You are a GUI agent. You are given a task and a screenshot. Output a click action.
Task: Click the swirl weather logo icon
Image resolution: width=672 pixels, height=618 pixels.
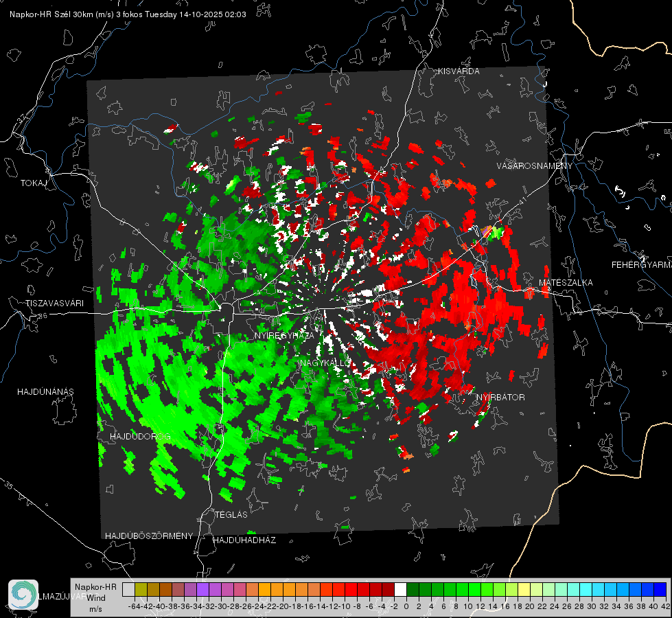click(x=23, y=595)
